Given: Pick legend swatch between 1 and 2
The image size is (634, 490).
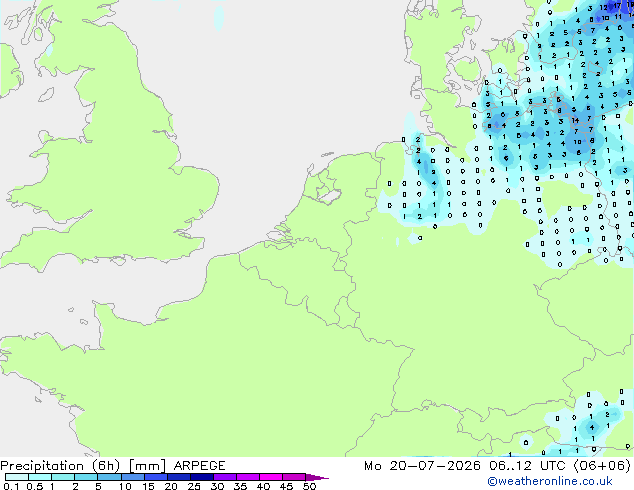Looking at the screenshot, I should pos(63,477).
